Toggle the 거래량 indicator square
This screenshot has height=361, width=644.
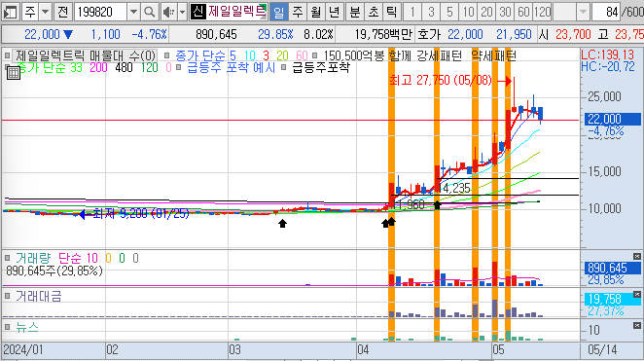pos(7,258)
